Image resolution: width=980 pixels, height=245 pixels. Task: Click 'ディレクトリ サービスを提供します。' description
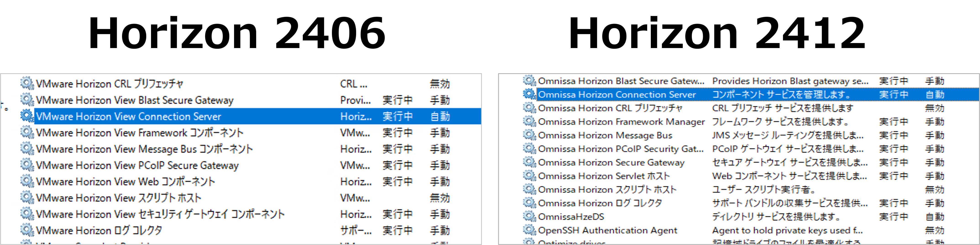(776, 217)
